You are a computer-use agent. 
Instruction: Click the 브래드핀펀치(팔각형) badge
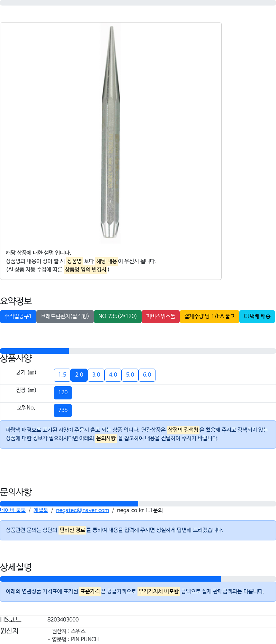(65, 317)
